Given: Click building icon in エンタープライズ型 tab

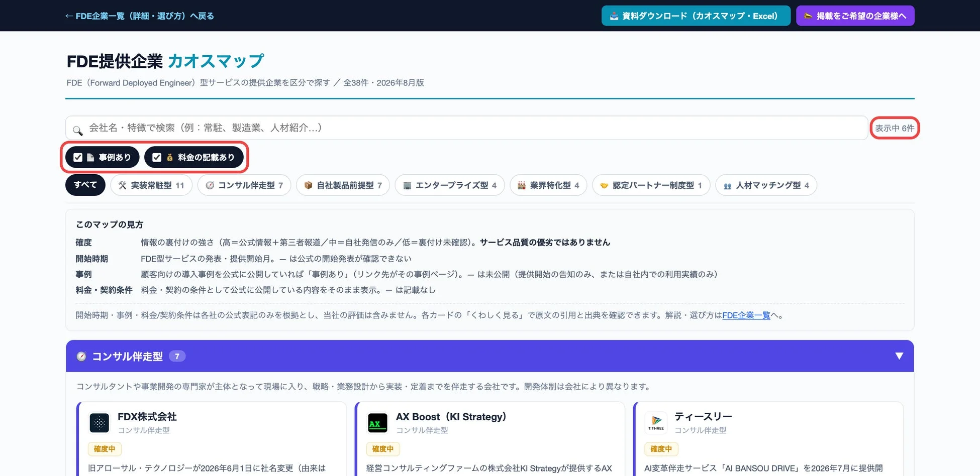Looking at the screenshot, I should 407,185.
